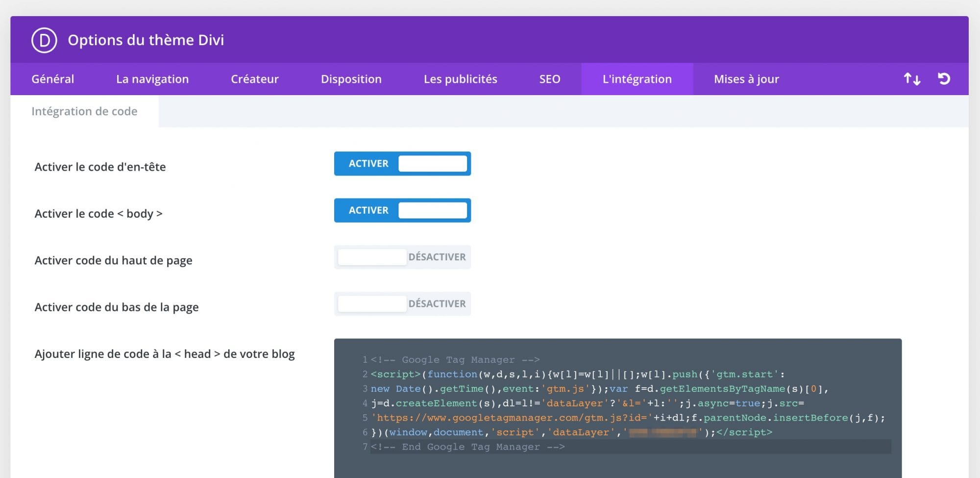980x478 pixels.
Task: Click the reset options icon
Action: (x=944, y=78)
